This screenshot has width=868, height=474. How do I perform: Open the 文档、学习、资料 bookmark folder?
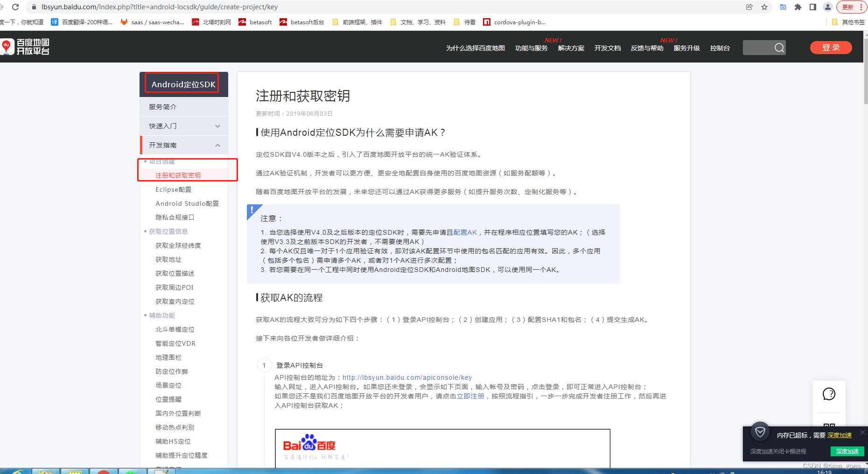(x=419, y=22)
